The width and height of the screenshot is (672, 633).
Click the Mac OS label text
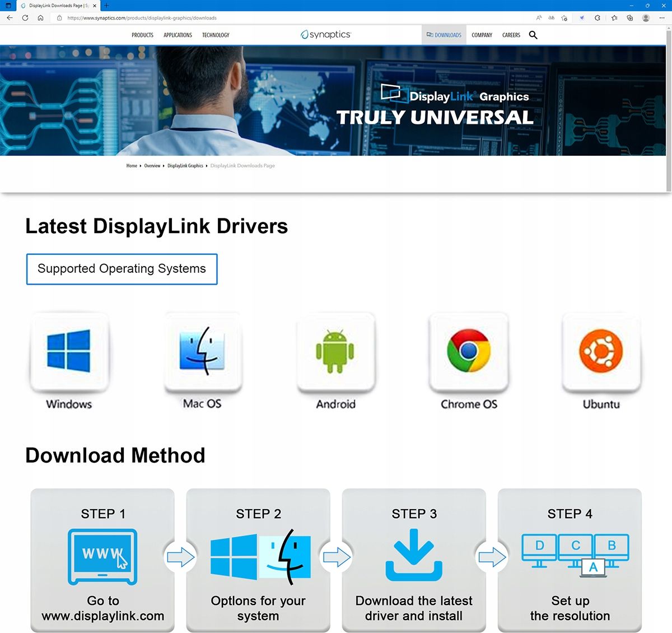[x=202, y=404]
